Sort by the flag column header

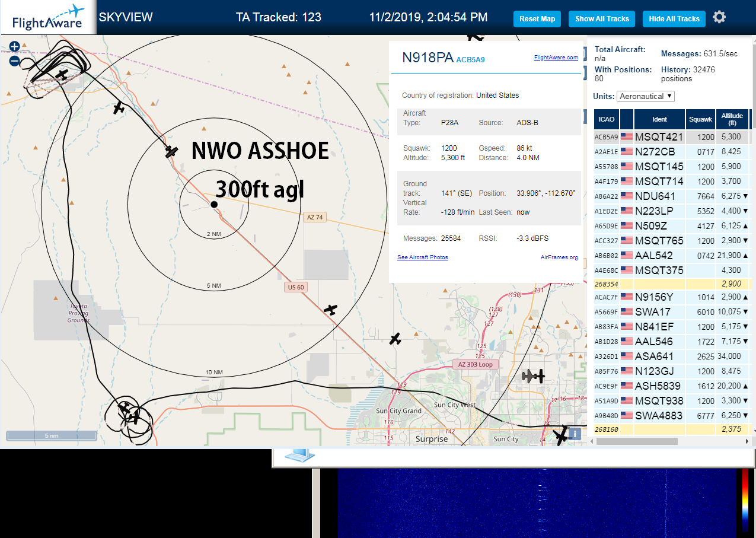tap(627, 119)
